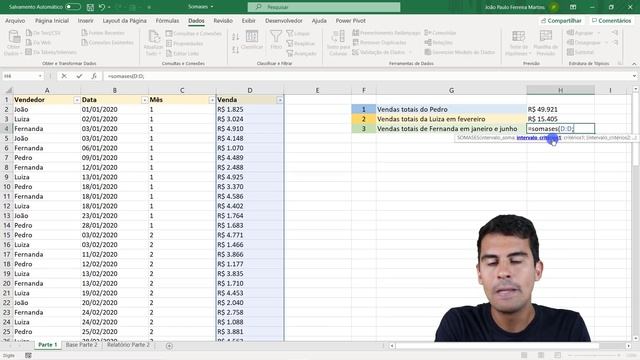The height and width of the screenshot is (360, 640).
Task: Open the Venda column filter dropdown
Action: click(x=280, y=100)
